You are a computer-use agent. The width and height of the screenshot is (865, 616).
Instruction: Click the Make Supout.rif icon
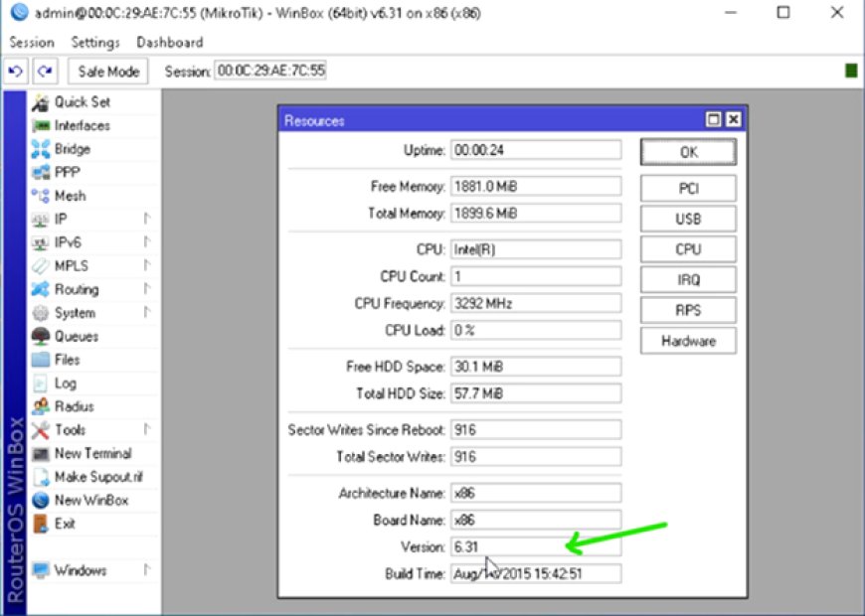tap(41, 477)
